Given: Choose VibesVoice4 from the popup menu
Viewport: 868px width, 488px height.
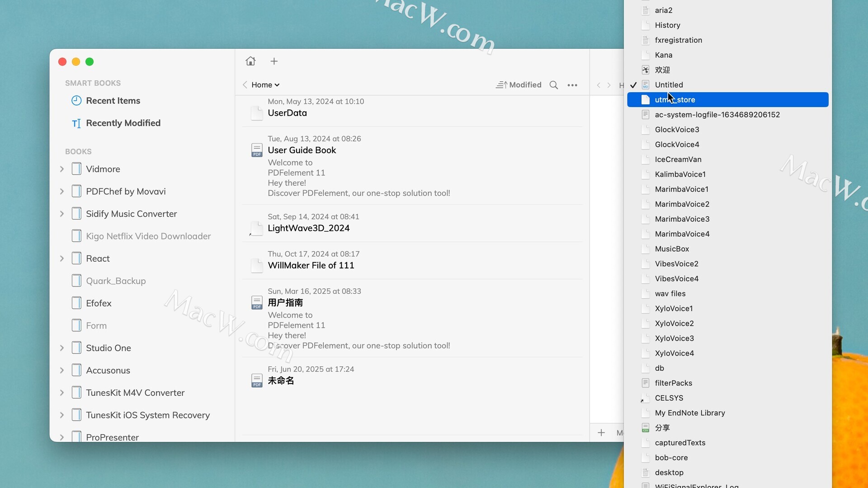Looking at the screenshot, I should click(x=728, y=278).
